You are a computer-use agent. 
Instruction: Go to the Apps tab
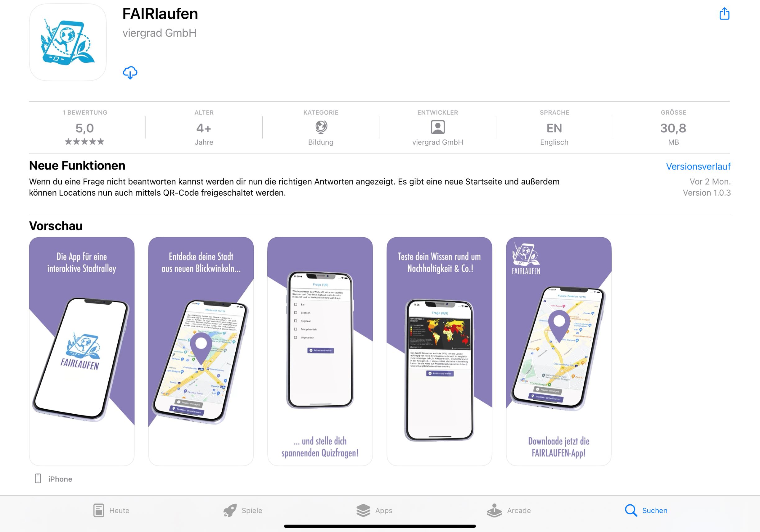coord(374,510)
